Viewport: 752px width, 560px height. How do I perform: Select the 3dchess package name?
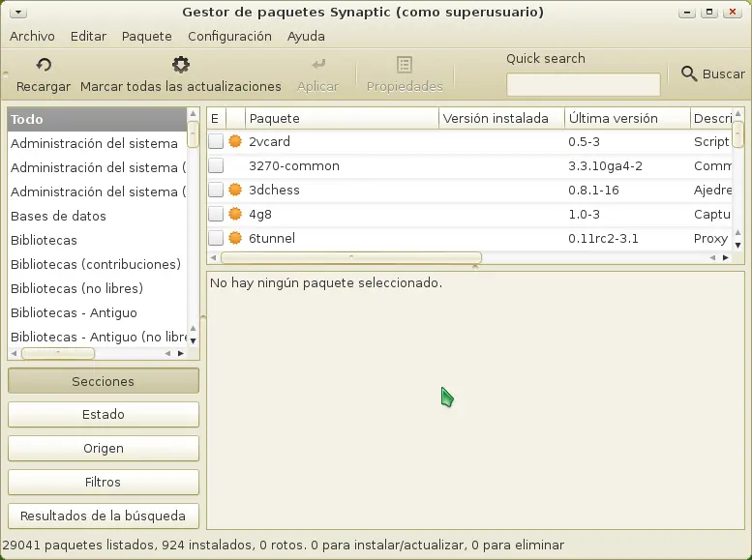[x=274, y=190]
